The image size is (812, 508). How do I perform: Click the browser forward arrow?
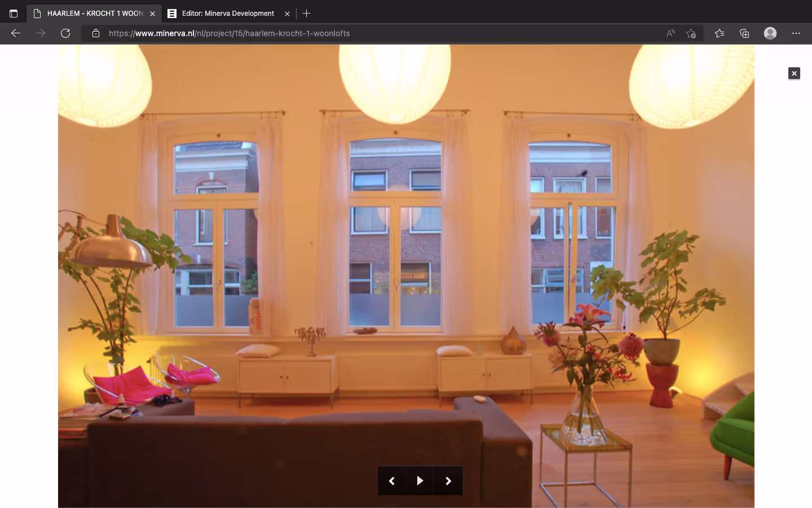[x=41, y=33]
